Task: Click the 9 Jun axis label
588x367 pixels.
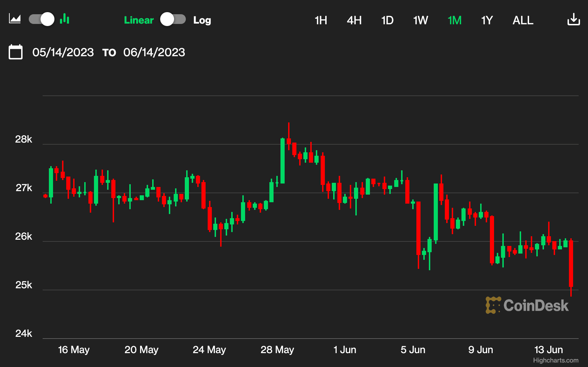Action: [481, 350]
